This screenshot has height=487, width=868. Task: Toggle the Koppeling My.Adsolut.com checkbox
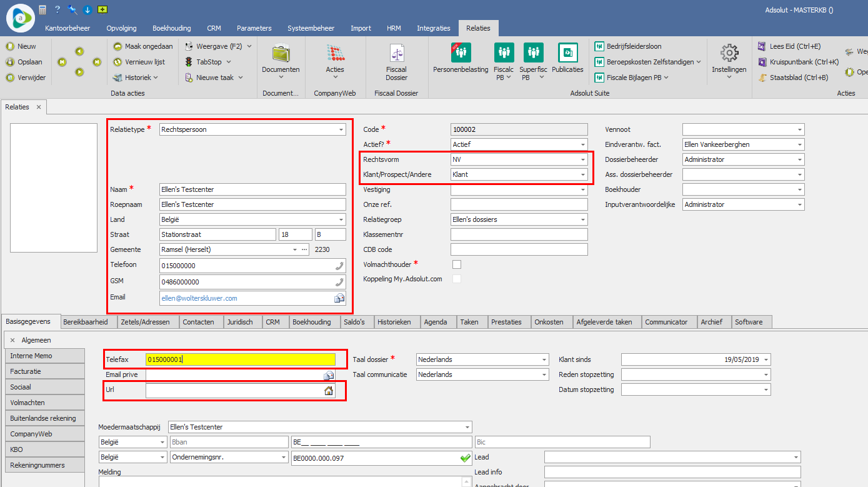tap(457, 279)
